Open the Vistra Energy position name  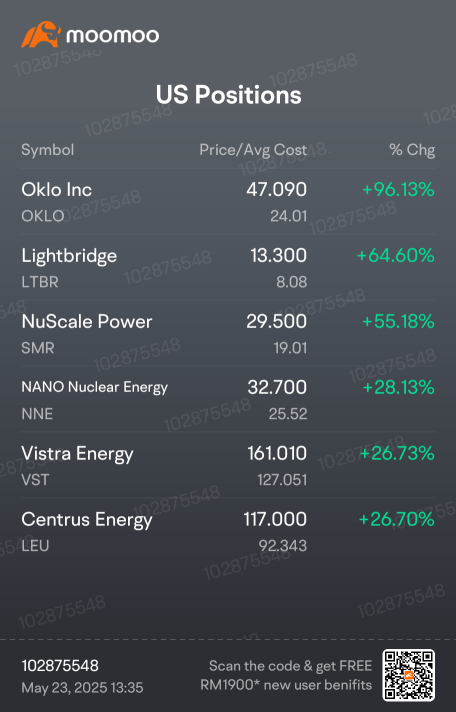pos(77,454)
